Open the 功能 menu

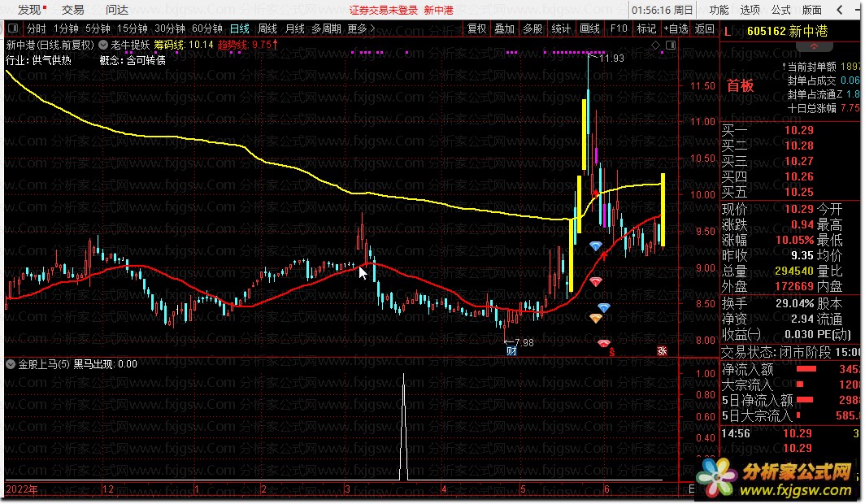coord(719,10)
